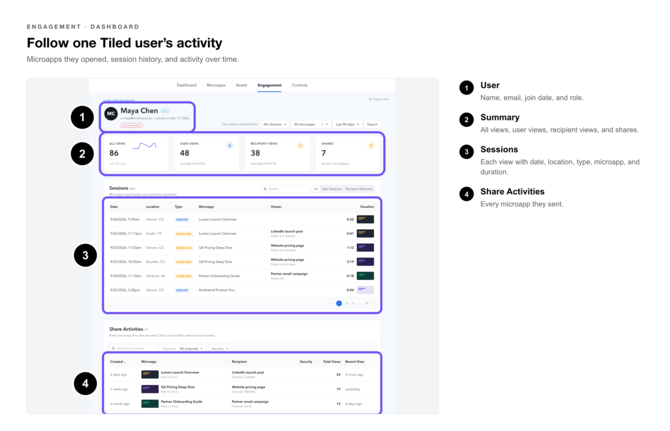The height and width of the screenshot is (431, 670).
Task: Click the total views value 19
Action: [338, 389]
